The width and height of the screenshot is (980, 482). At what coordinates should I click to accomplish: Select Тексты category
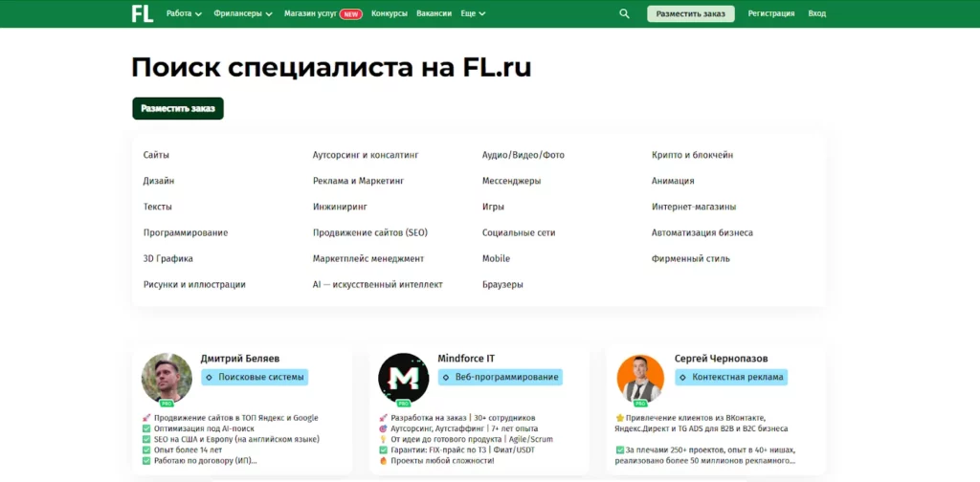[158, 207]
